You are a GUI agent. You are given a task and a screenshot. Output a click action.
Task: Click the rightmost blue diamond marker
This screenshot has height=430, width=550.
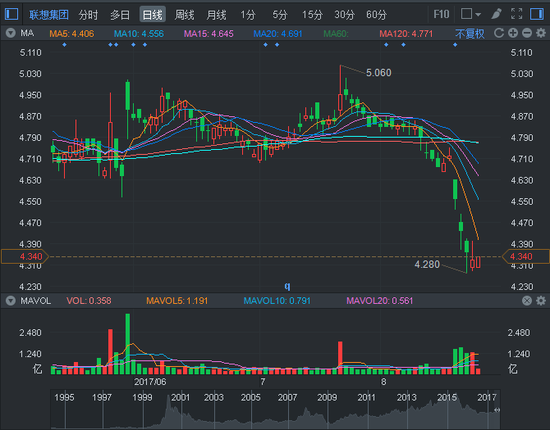455,45
